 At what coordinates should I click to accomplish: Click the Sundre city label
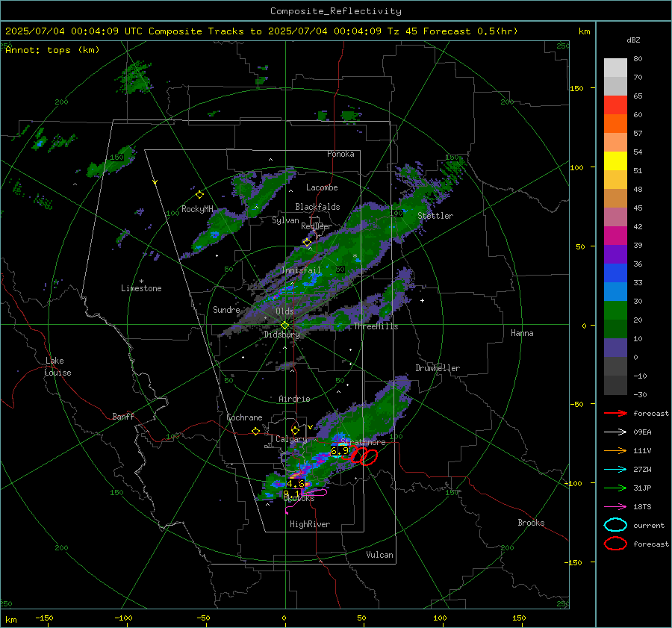tap(226, 309)
